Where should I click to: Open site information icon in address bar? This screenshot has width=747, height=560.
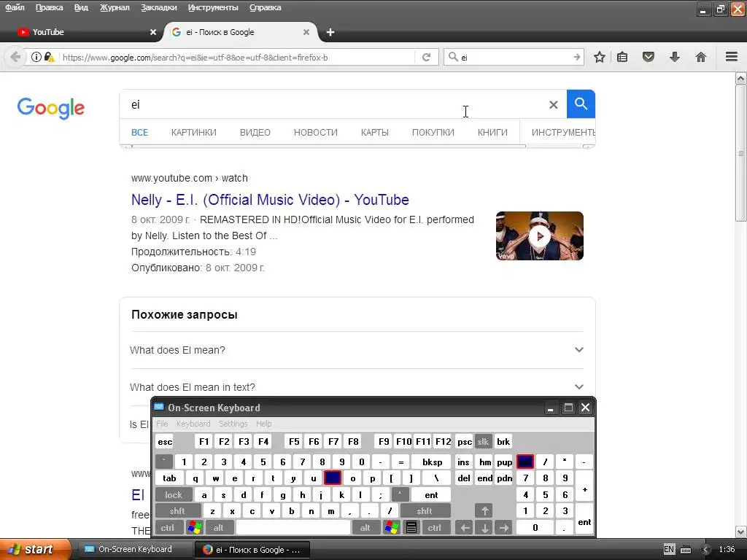coord(36,57)
